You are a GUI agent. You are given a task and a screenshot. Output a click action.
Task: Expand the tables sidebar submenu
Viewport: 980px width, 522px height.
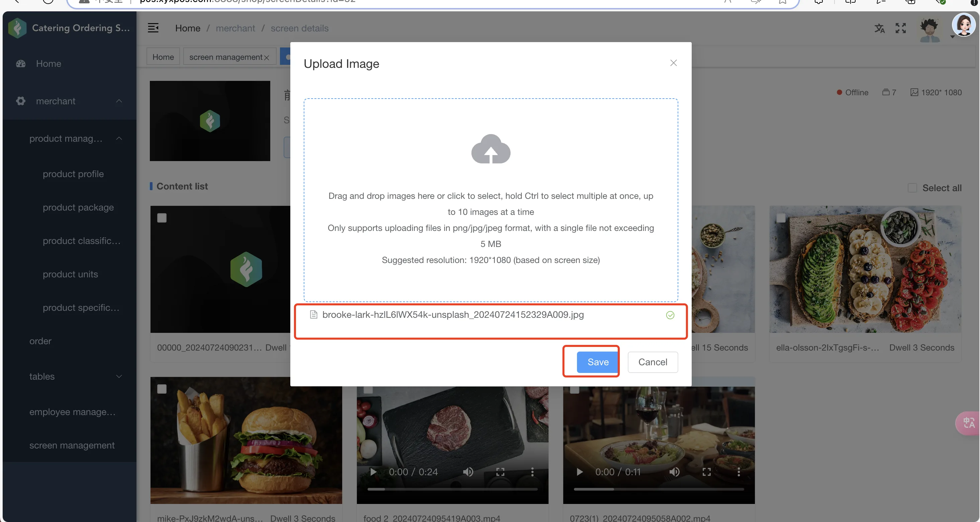[x=119, y=376]
